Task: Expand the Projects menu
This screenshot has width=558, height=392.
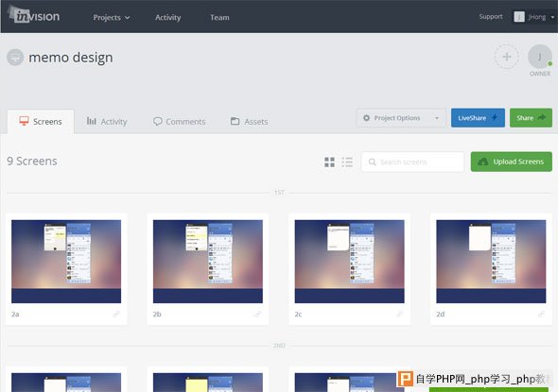Action: coord(111,17)
